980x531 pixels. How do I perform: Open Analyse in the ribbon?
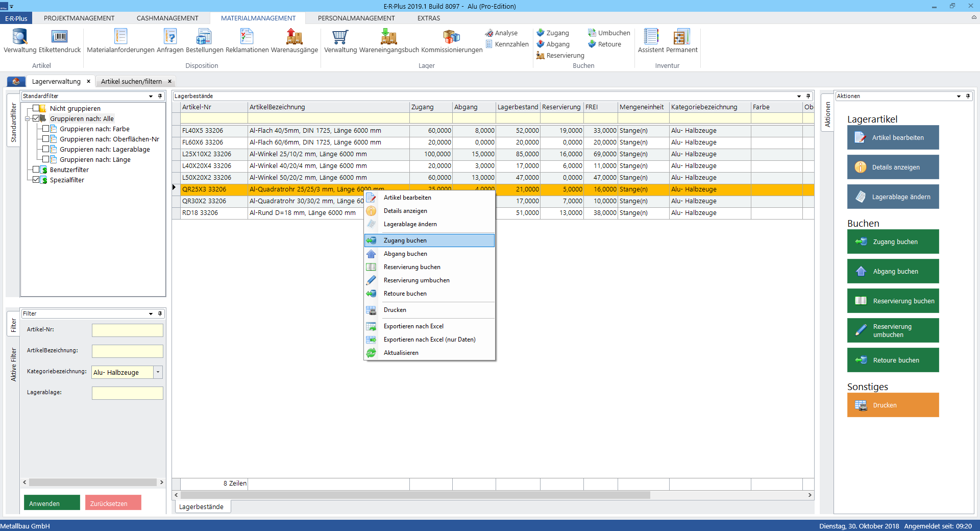(x=501, y=33)
